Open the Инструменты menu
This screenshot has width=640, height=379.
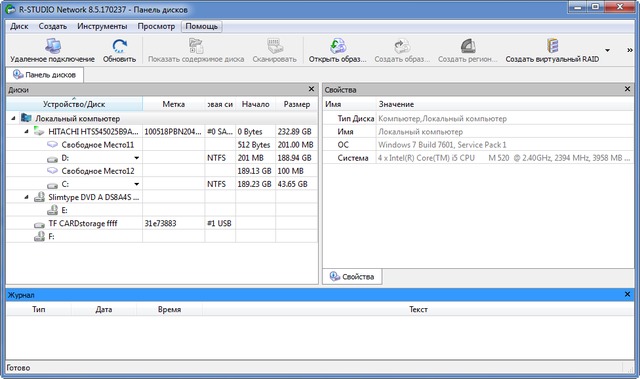102,26
